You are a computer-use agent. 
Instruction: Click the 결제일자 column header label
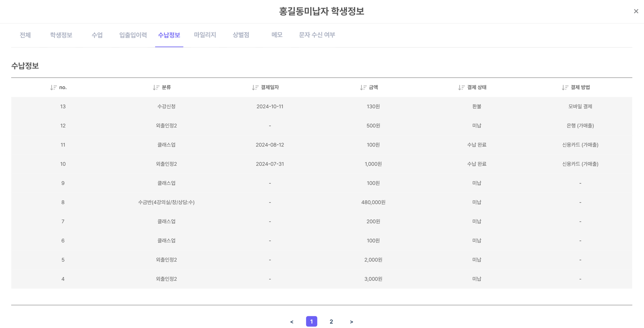pyautogui.click(x=270, y=88)
